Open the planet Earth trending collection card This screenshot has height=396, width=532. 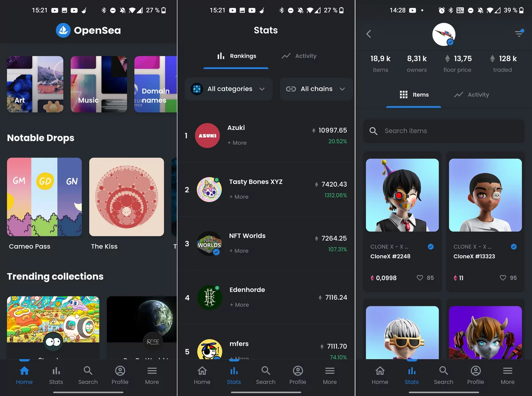click(x=141, y=327)
